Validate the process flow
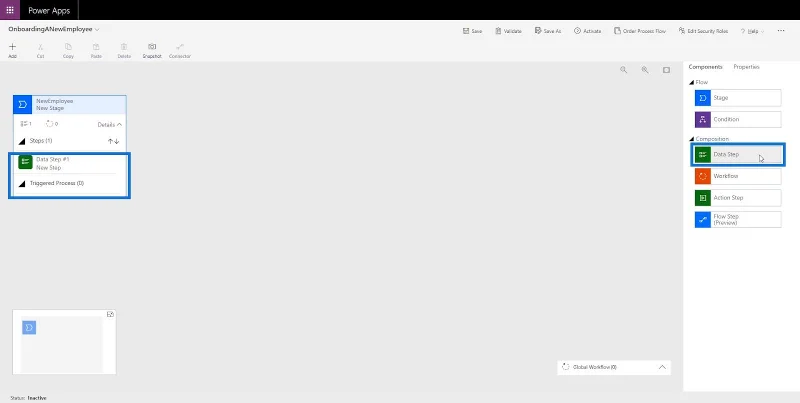The width and height of the screenshot is (800, 403). pyautogui.click(x=508, y=31)
